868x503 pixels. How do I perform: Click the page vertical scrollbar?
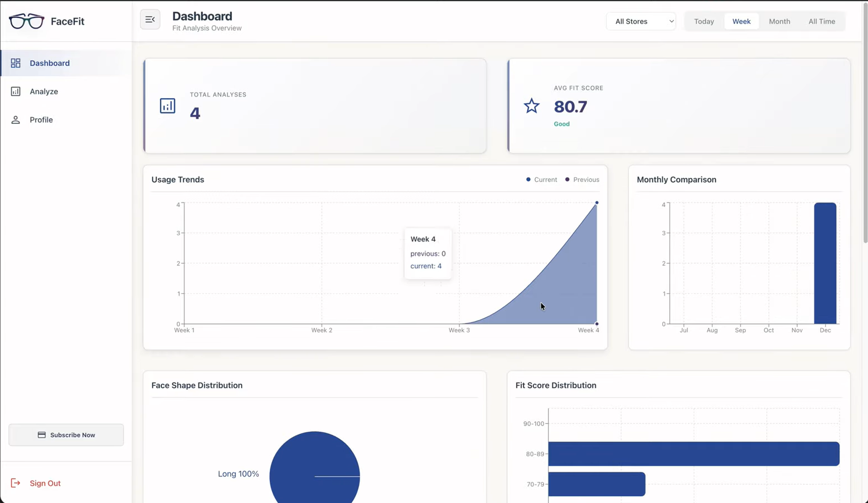(865, 123)
